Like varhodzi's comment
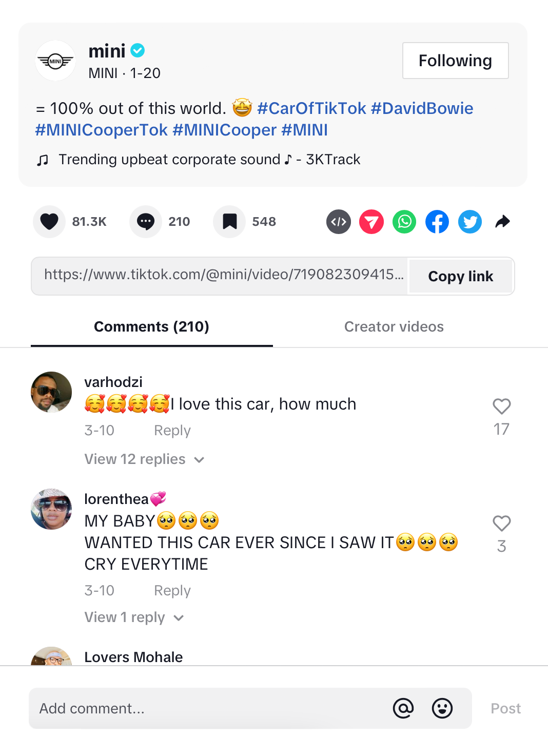 point(501,406)
